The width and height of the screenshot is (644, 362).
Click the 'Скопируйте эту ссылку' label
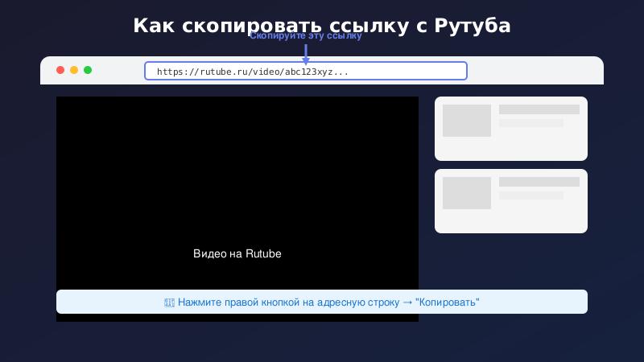[x=306, y=35]
